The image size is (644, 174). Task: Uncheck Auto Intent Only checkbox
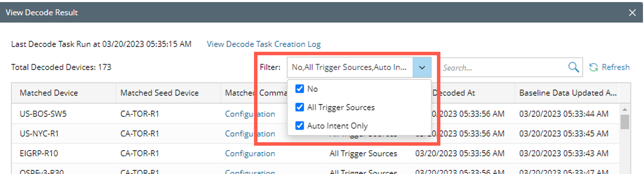coord(300,126)
